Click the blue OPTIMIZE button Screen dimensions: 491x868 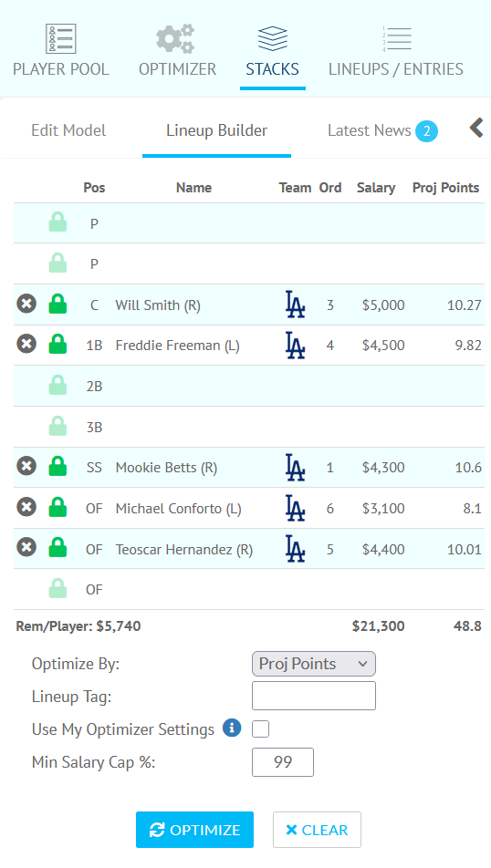click(x=194, y=830)
